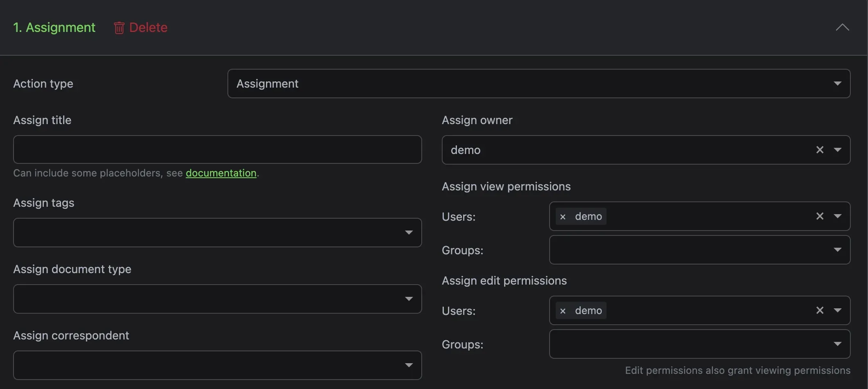Open edit permissions Groups dropdown
Viewport: 868px width, 389px height.
coord(700,344)
